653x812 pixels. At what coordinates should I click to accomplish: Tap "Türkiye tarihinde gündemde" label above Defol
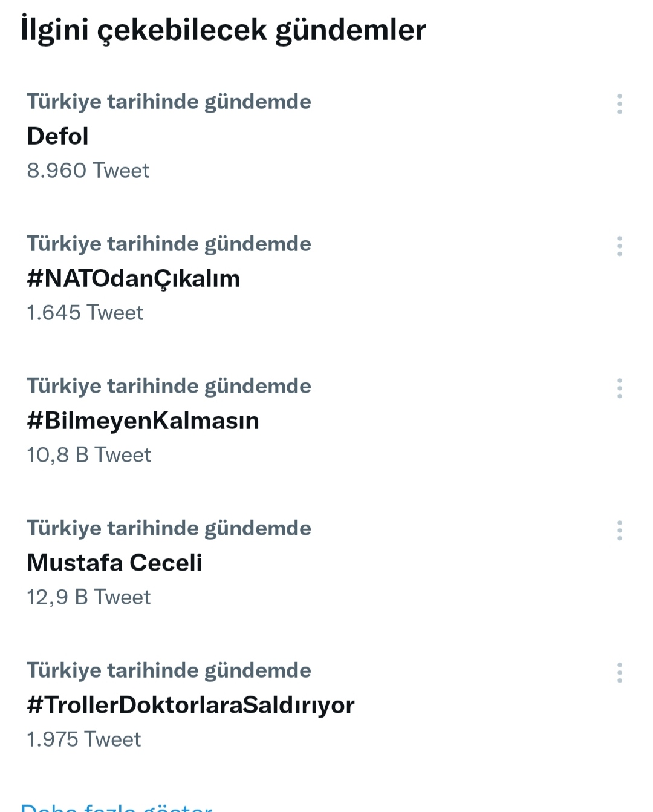[169, 102]
